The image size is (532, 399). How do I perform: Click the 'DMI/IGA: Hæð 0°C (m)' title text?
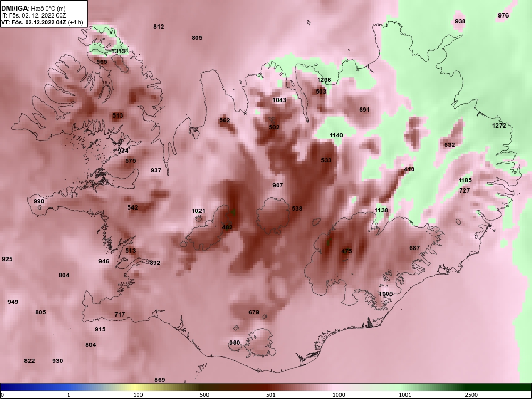coord(33,9)
